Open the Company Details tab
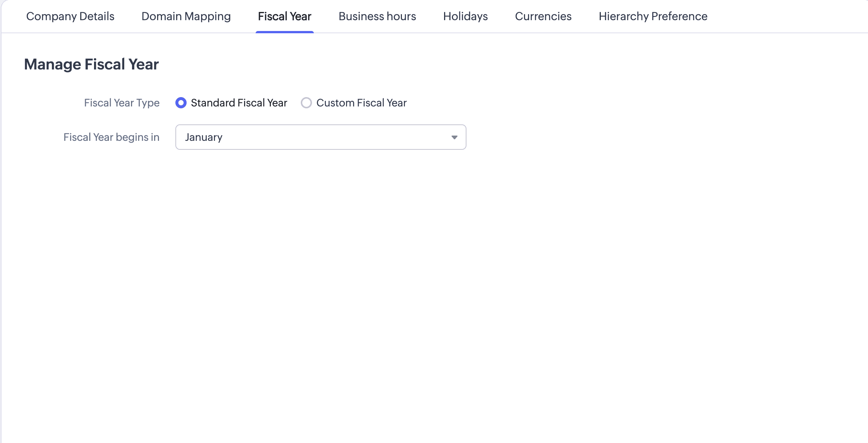The height and width of the screenshot is (443, 868). click(70, 16)
